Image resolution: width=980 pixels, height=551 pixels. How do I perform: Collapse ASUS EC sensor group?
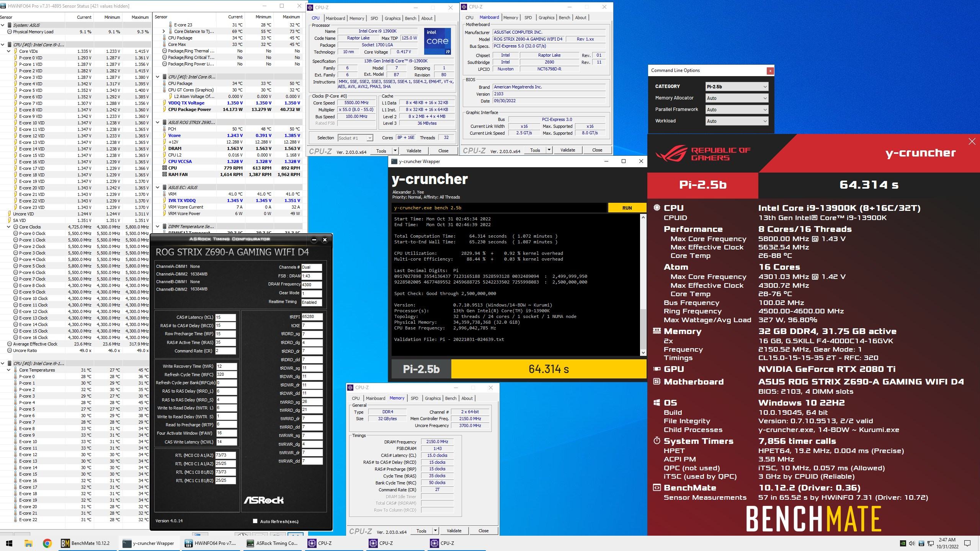157,187
